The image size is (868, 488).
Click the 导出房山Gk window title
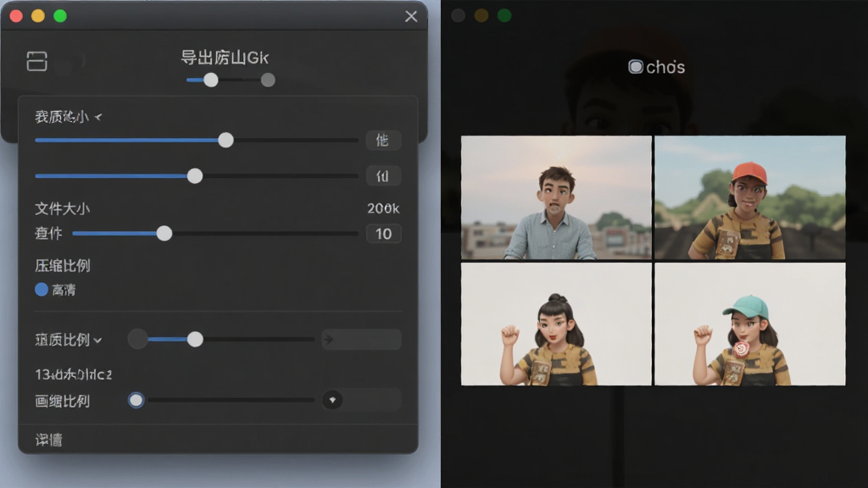225,58
